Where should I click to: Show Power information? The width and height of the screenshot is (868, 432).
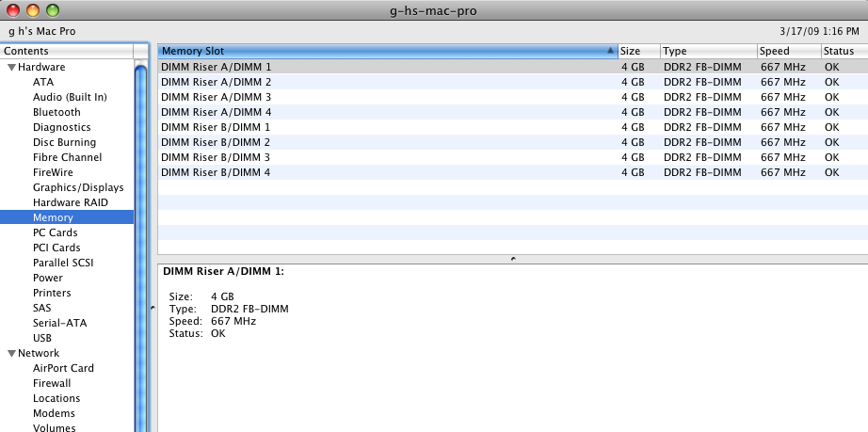click(48, 278)
